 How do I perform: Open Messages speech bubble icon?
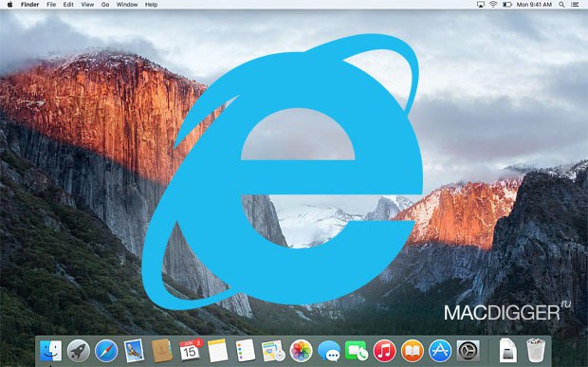329,351
